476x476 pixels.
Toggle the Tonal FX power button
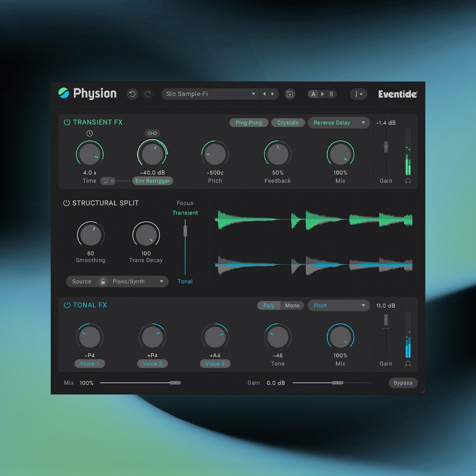point(67,305)
